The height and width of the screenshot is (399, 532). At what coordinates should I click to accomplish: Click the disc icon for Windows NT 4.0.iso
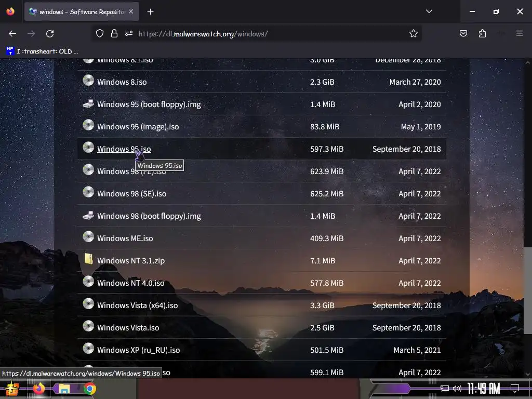[x=88, y=282]
